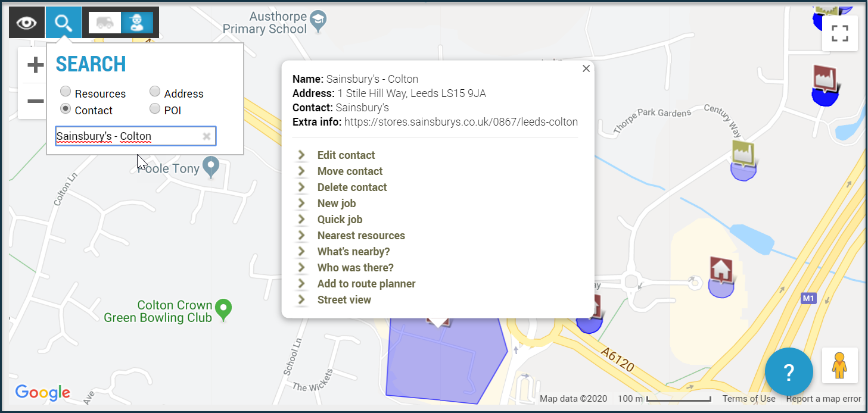868x413 pixels.
Task: Zoom out with the minus button
Action: [x=35, y=101]
